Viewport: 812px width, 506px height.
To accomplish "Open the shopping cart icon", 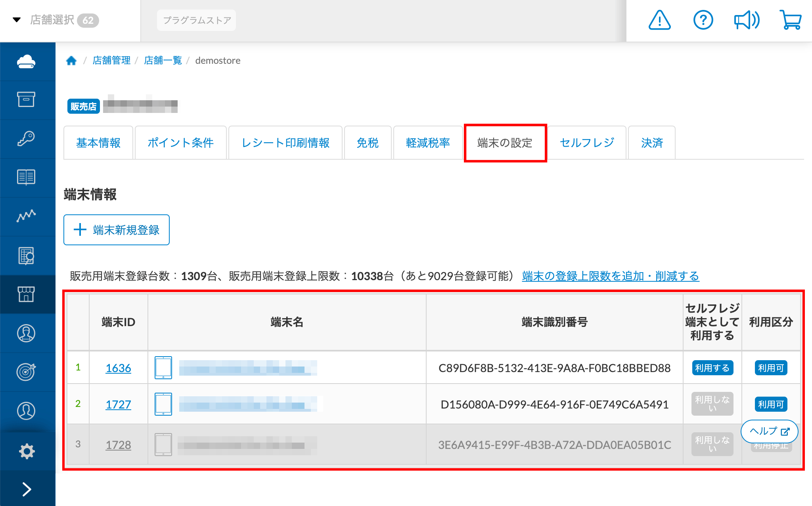I will pyautogui.click(x=790, y=20).
